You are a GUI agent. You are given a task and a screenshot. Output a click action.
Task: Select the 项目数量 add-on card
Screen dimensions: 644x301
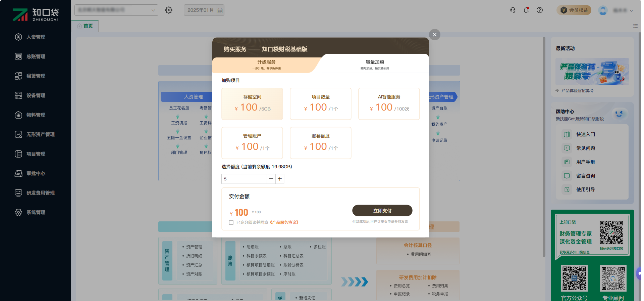click(321, 104)
